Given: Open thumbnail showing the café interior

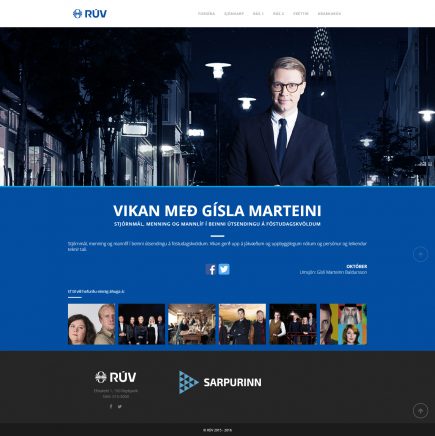Looking at the screenshot, I should click(192, 324).
